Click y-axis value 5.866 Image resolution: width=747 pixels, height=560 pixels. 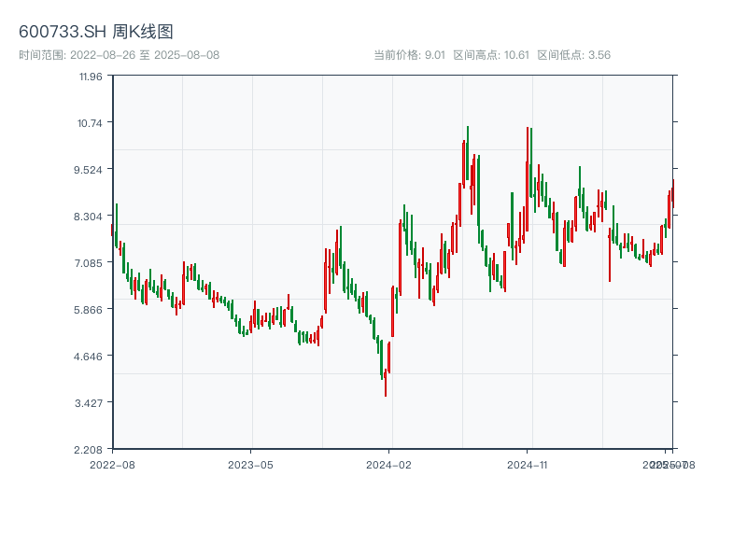point(88,310)
